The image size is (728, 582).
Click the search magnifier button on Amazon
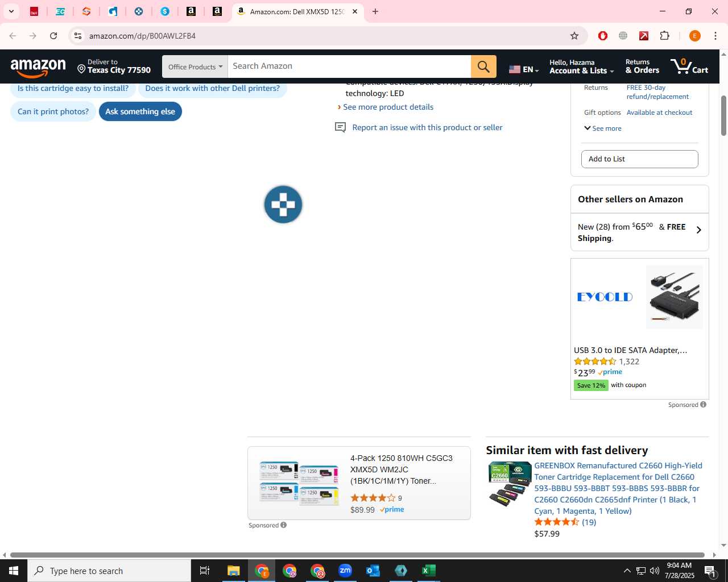coord(483,66)
